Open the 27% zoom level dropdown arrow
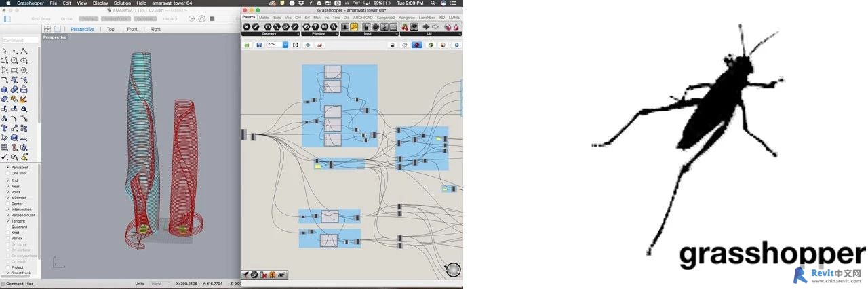 (x=285, y=45)
